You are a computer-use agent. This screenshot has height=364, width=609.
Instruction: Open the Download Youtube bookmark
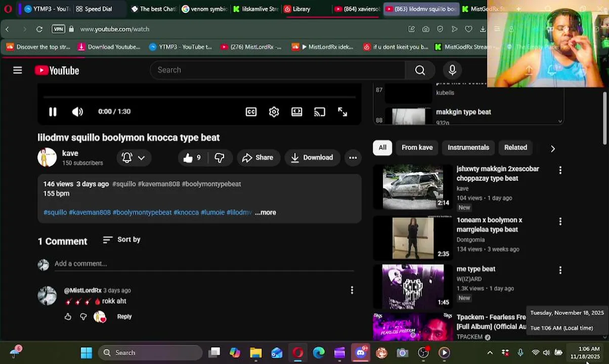109,47
